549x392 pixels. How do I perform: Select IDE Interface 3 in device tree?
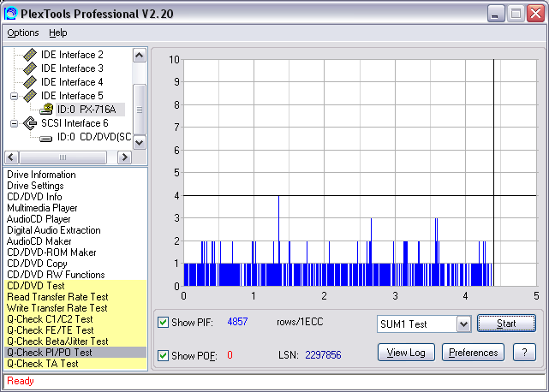[x=72, y=68]
